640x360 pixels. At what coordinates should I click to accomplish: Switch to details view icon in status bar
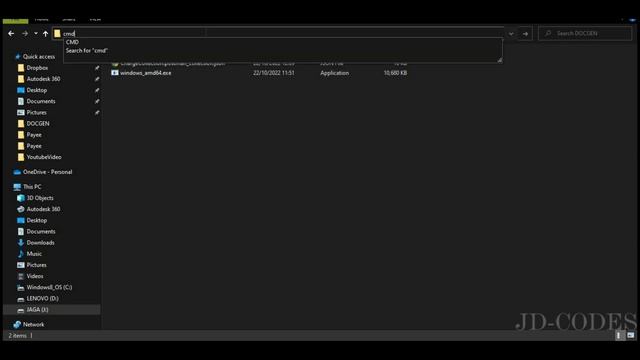click(620, 336)
